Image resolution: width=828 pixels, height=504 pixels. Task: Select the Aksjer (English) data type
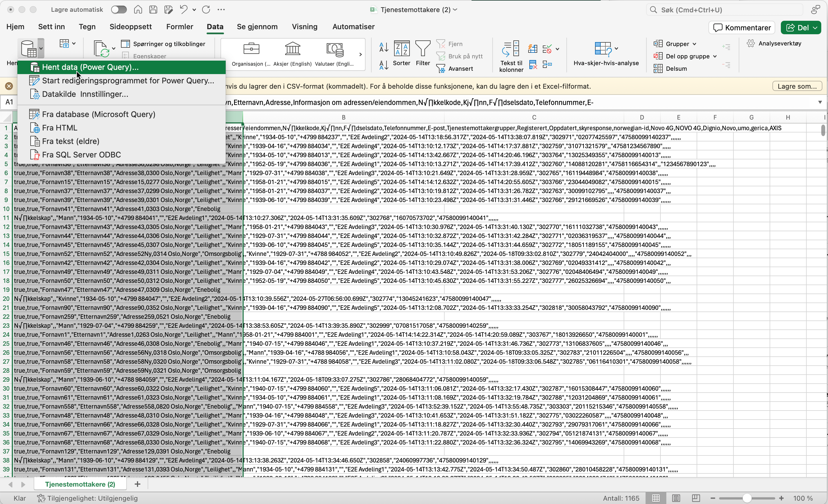coord(292,54)
